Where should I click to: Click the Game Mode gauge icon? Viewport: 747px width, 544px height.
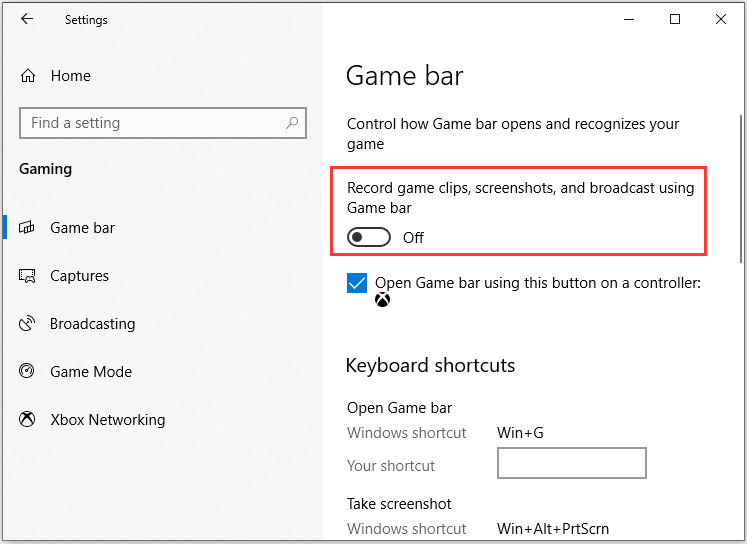27,371
